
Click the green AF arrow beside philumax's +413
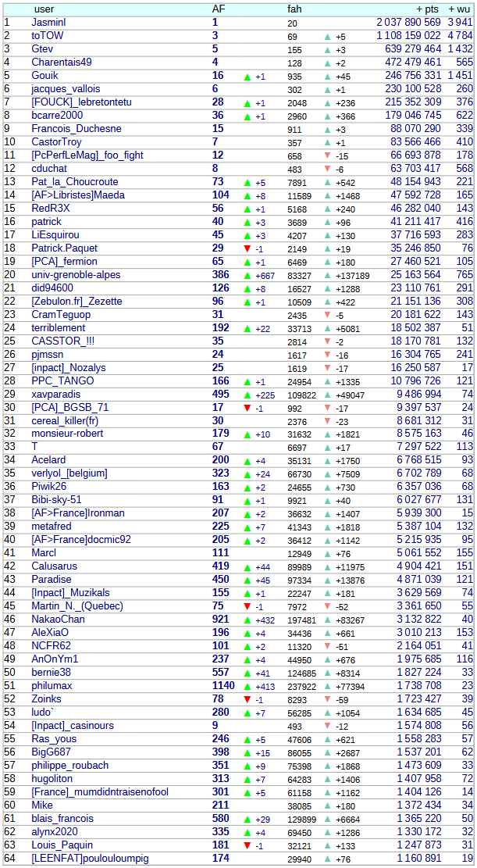pyautogui.click(x=247, y=686)
